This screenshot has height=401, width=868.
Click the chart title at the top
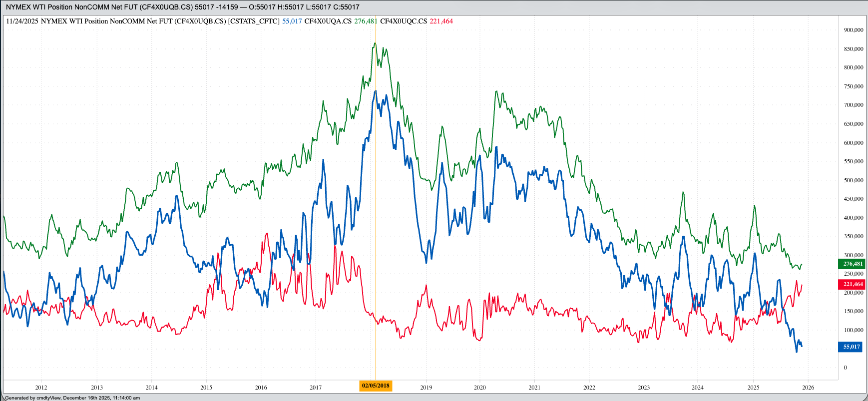[182, 7]
